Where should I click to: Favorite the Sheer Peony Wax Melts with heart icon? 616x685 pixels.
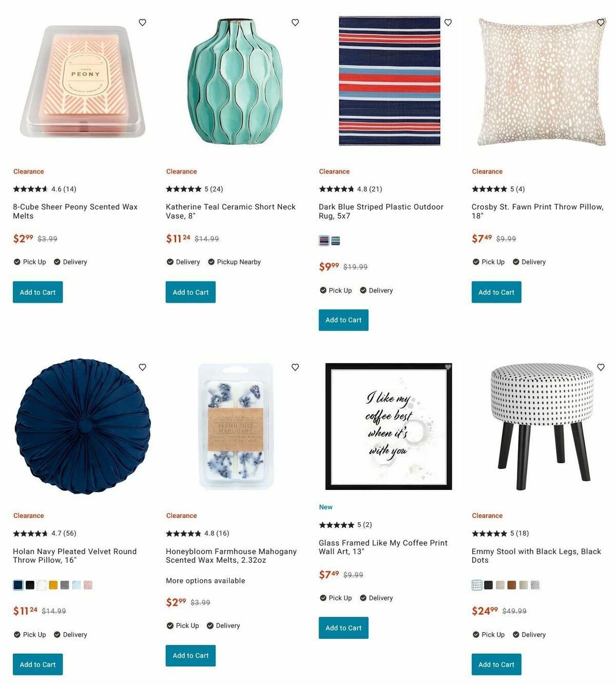coord(143,23)
